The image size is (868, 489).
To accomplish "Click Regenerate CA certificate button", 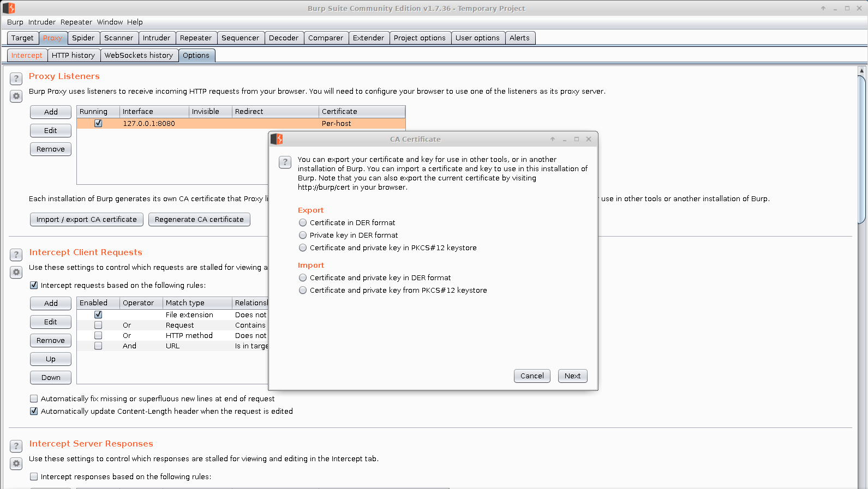I will point(199,219).
